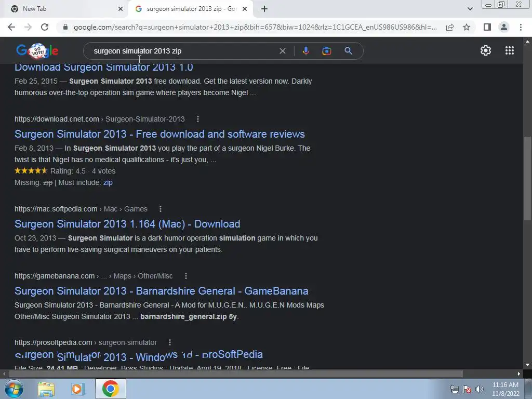
Task: Focus the address bar URL
Action: click(x=255, y=27)
